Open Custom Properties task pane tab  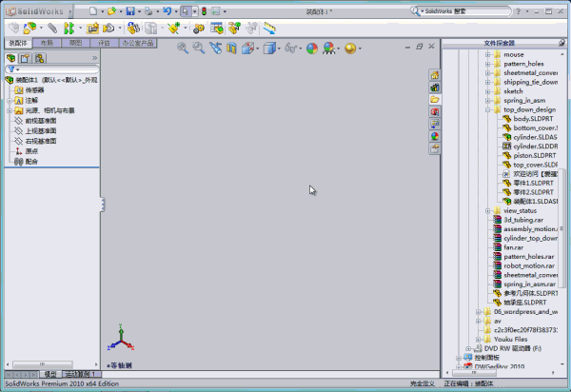point(435,148)
